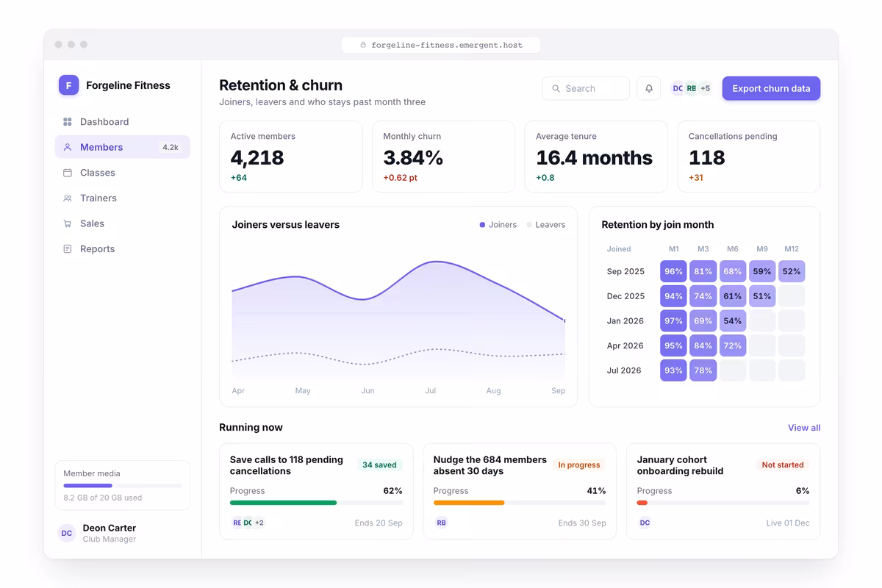Click the RB avatar in the header
The image size is (882, 588).
pyautogui.click(x=691, y=88)
